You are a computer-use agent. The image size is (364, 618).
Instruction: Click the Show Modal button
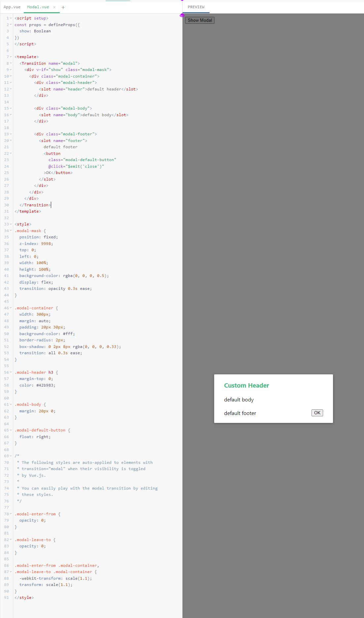click(200, 20)
